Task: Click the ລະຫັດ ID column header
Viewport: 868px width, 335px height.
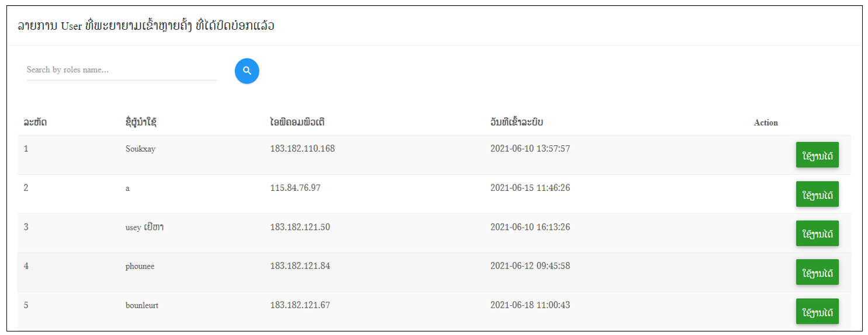Action: click(36, 123)
